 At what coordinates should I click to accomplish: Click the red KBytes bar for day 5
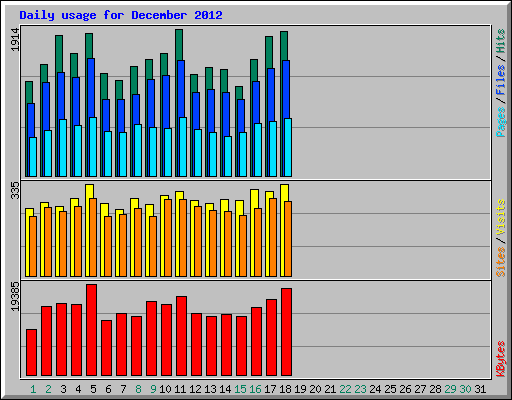[92, 330]
